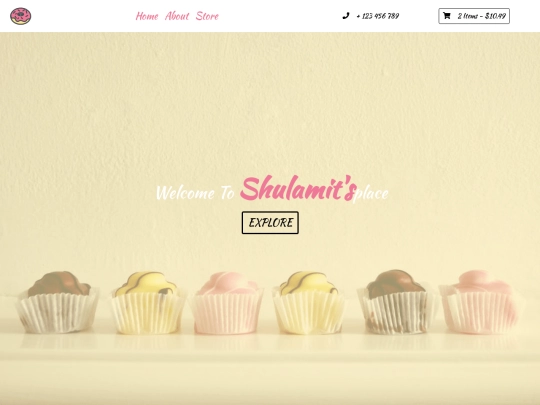Click the word "place" in the banner
540x405 pixels.
[x=371, y=194]
